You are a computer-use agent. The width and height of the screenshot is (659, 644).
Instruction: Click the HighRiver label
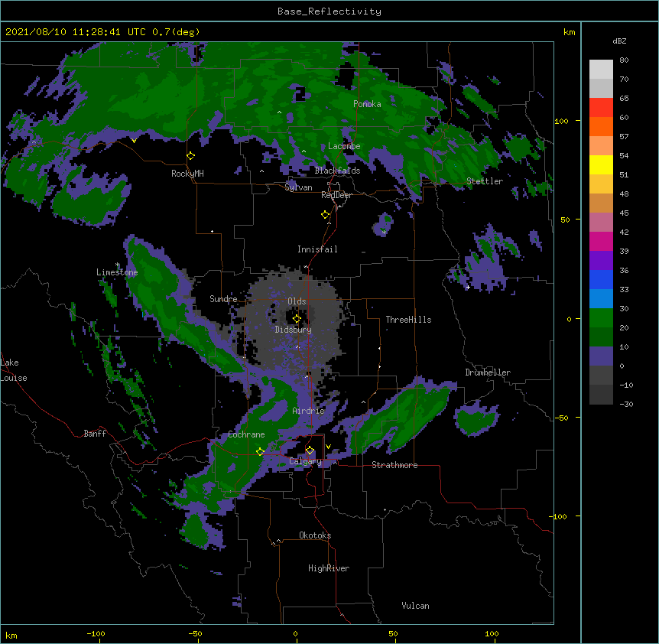pos(329,568)
